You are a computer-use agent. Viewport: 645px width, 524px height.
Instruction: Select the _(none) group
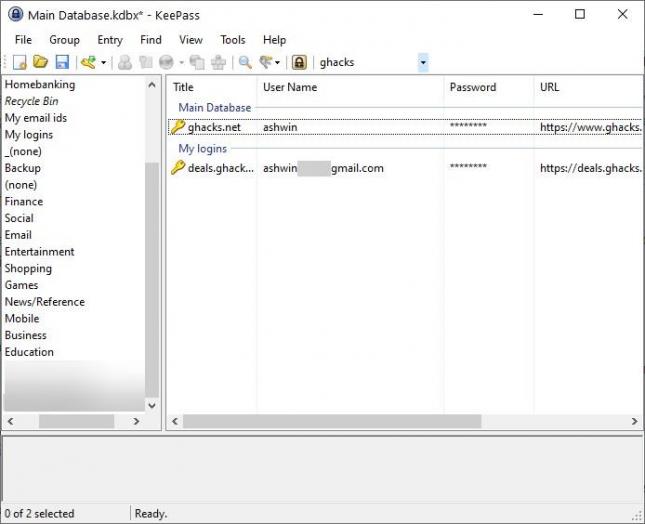coord(23,152)
